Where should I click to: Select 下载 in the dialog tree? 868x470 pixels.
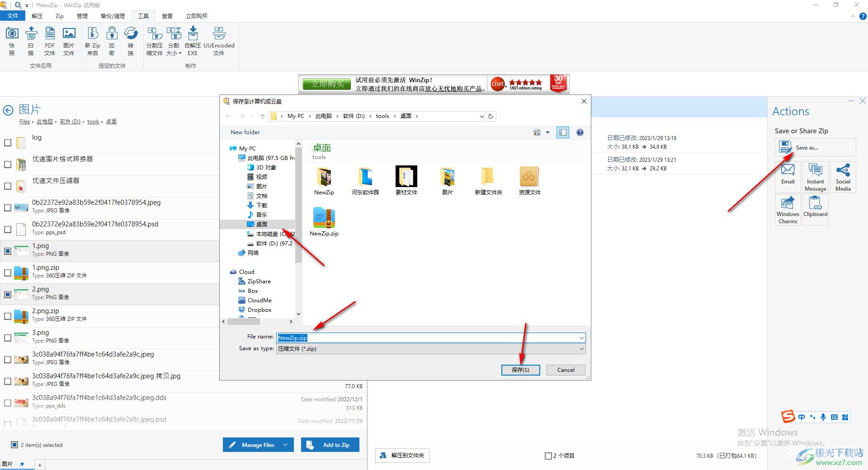[x=262, y=205]
